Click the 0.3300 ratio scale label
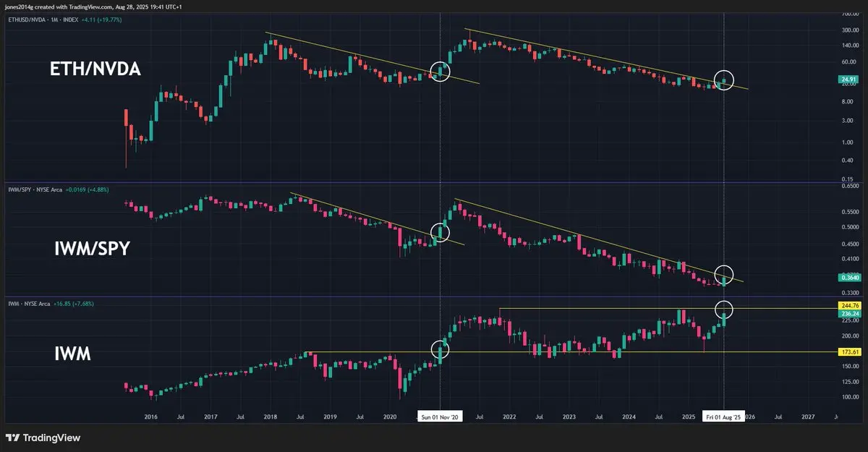This screenshot has height=452, width=868. [x=849, y=292]
